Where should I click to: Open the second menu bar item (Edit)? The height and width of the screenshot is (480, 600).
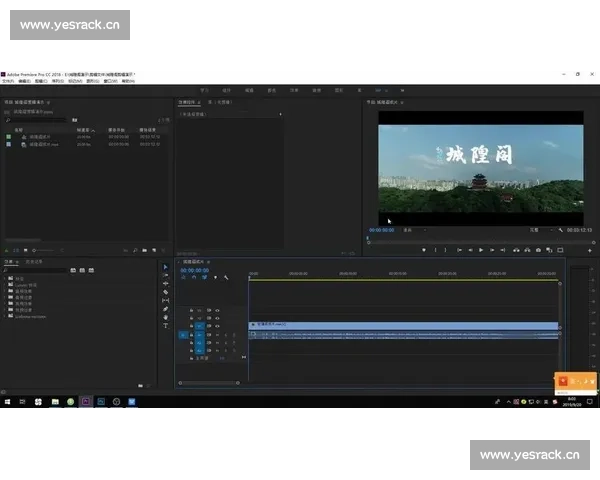click(x=24, y=81)
